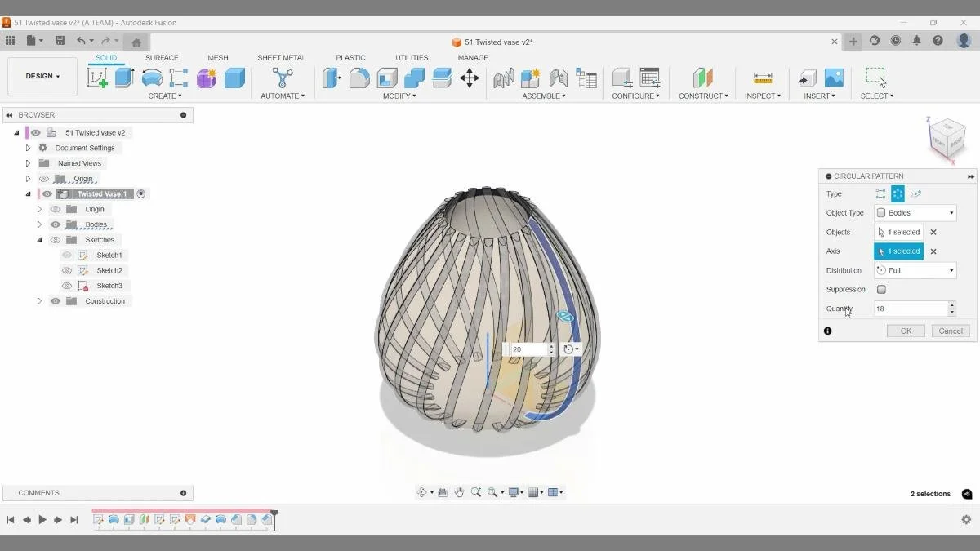Click the ViewCube in the corner

pyautogui.click(x=947, y=140)
